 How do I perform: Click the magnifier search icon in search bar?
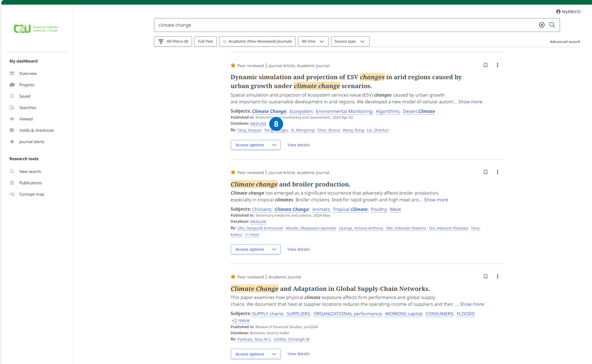tap(552, 25)
